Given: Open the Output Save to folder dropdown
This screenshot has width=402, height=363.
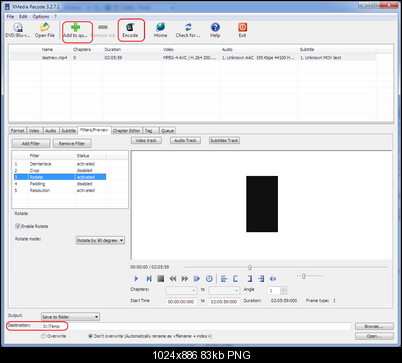Looking at the screenshot, I should coord(70,317).
